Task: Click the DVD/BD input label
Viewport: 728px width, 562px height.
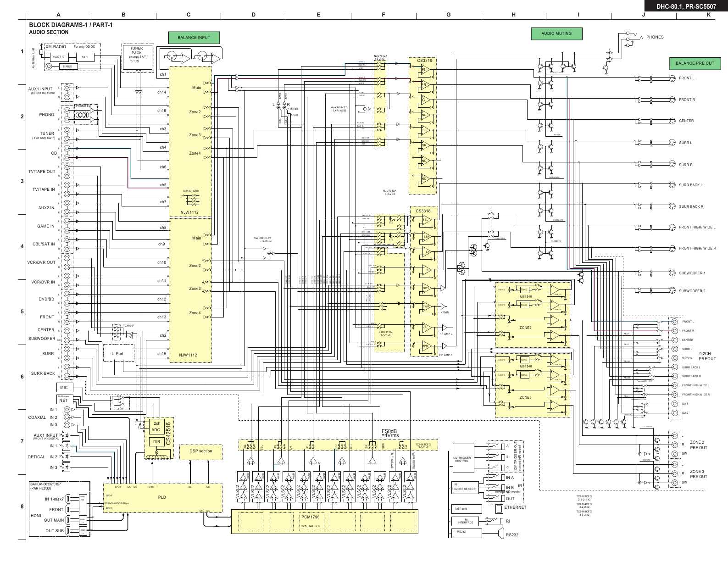Action: (x=46, y=299)
